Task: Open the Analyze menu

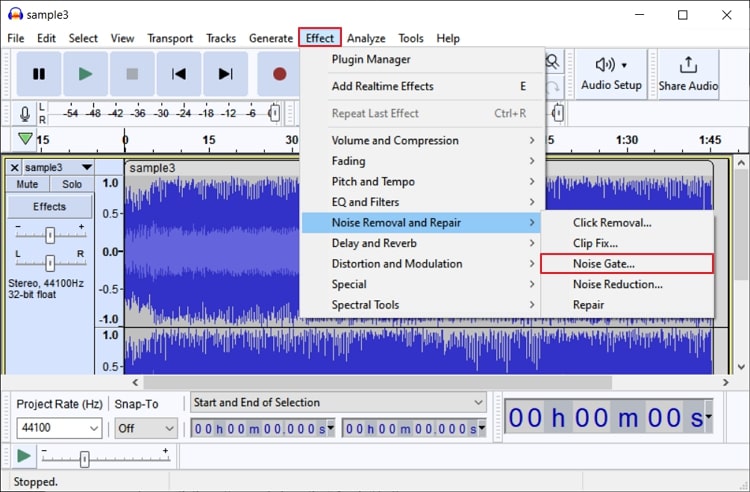Action: pos(366,38)
